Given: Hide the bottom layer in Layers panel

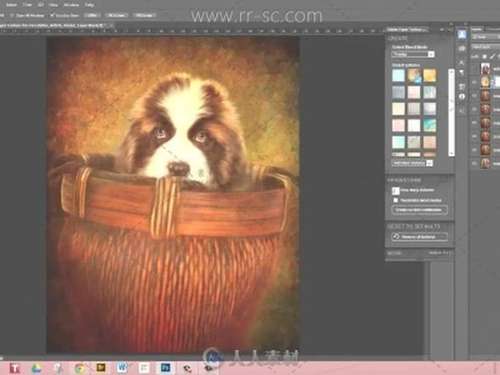Looking at the screenshot, I should (x=474, y=163).
